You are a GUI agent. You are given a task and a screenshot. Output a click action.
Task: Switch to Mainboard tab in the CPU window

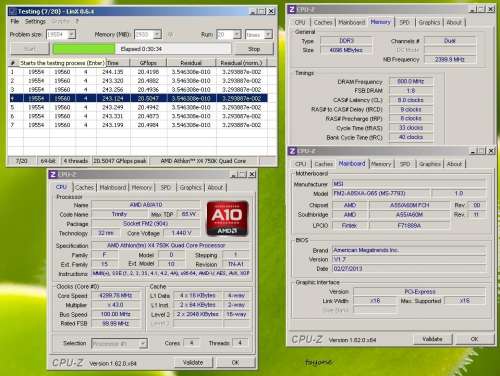pos(113,188)
